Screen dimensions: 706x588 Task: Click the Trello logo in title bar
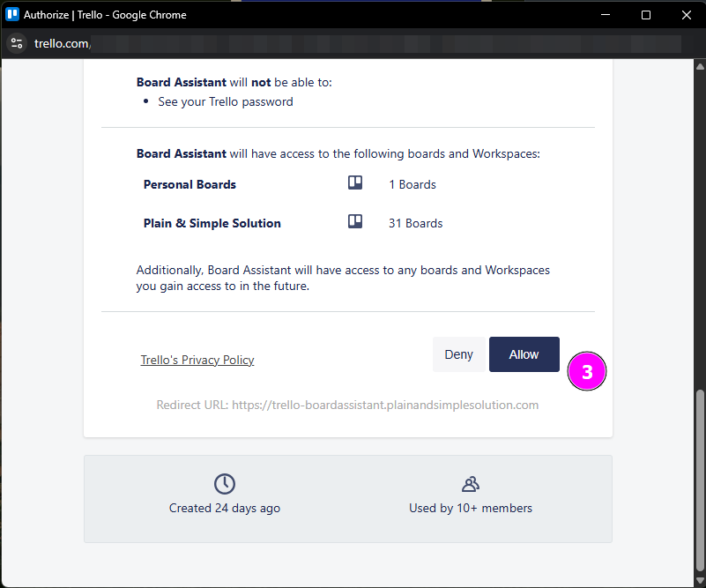tap(12, 14)
